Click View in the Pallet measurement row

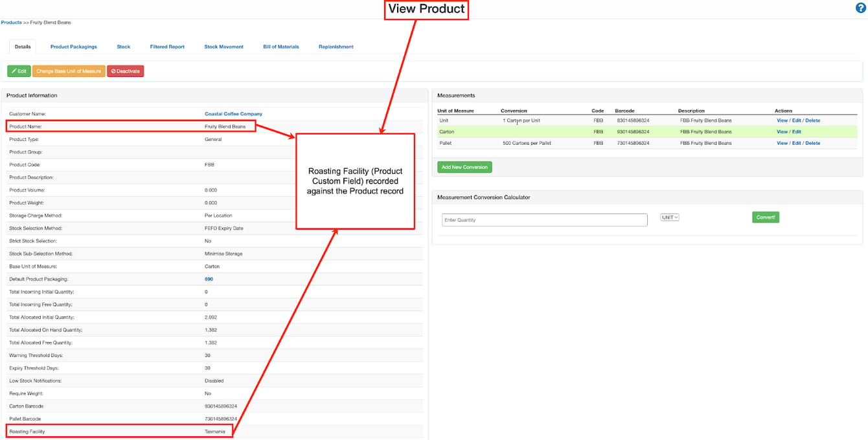pos(782,143)
